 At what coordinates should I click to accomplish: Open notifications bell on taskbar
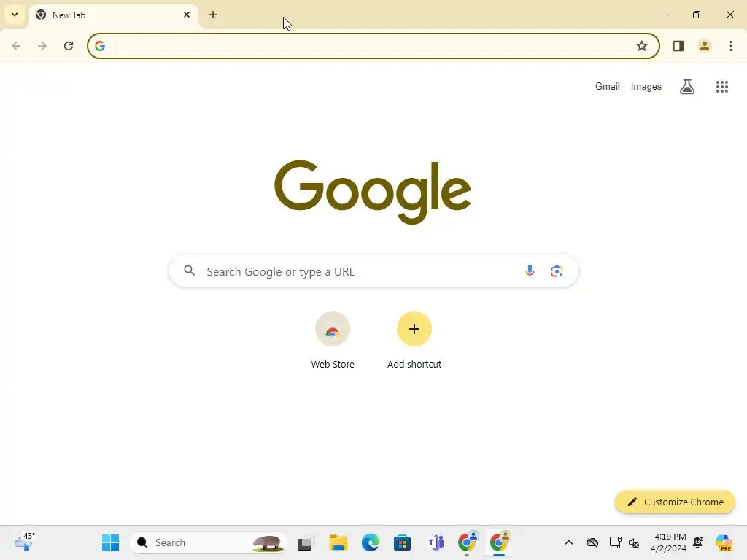pos(698,542)
